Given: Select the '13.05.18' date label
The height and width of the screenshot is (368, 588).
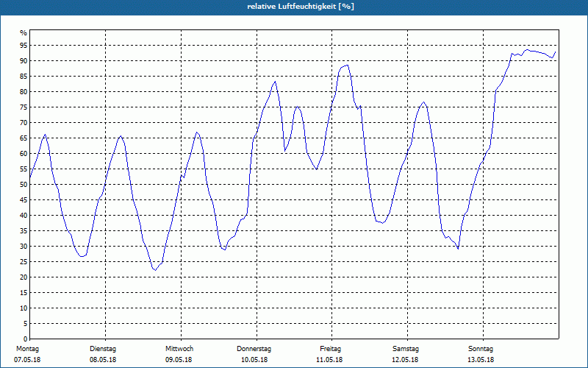Looking at the screenshot, I should coord(481,360).
